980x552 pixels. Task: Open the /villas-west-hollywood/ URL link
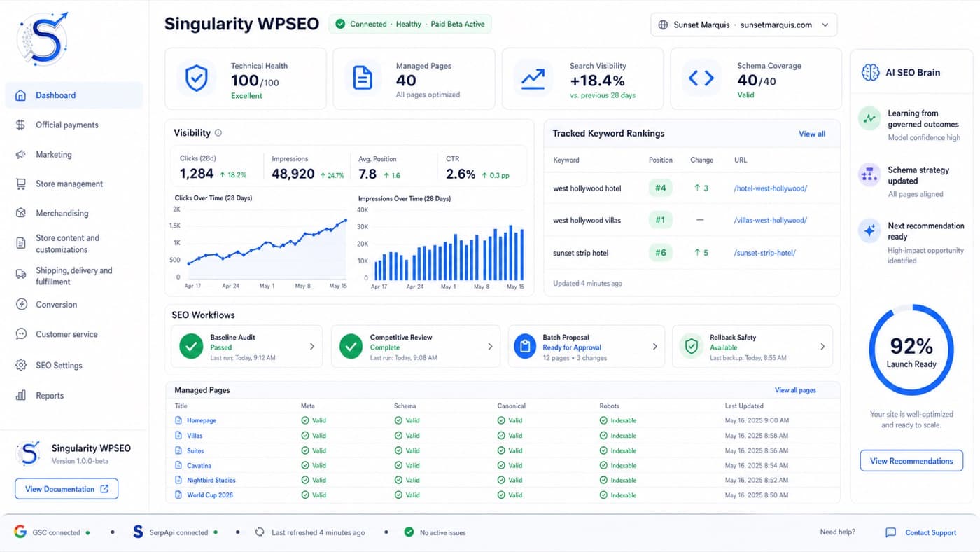[x=770, y=220]
